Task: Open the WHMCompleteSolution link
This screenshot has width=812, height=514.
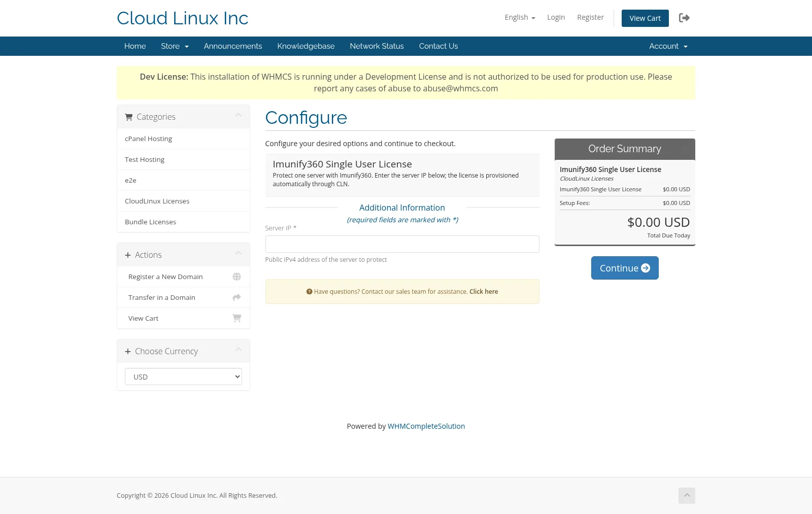Action: click(426, 426)
